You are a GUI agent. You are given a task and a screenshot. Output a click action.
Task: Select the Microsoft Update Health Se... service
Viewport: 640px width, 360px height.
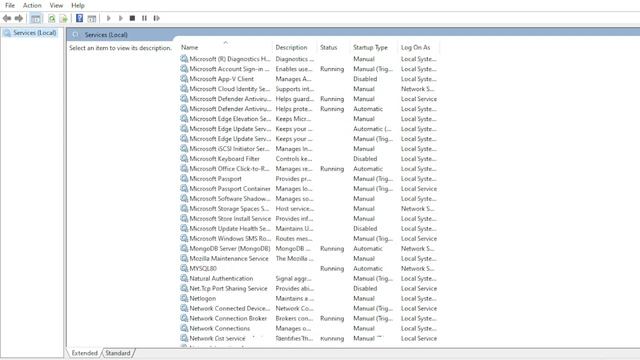click(230, 229)
